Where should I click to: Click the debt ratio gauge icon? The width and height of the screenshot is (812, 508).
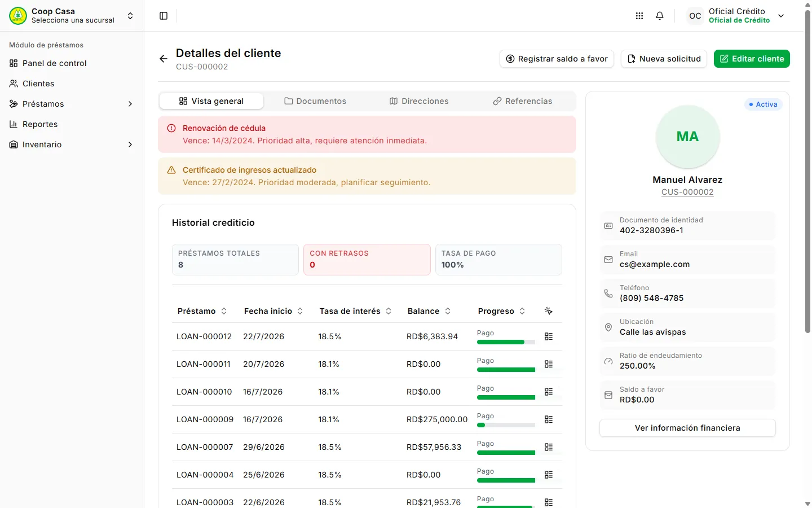[608, 361]
